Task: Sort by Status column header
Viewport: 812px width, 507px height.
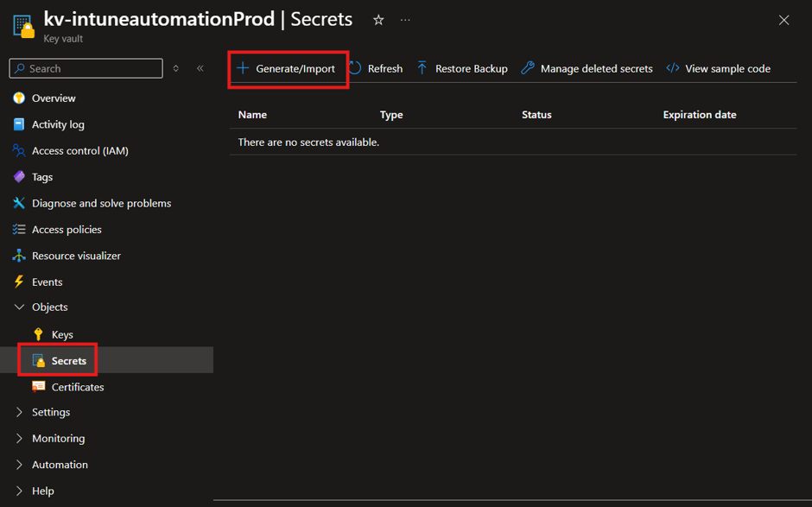Action: coord(536,115)
